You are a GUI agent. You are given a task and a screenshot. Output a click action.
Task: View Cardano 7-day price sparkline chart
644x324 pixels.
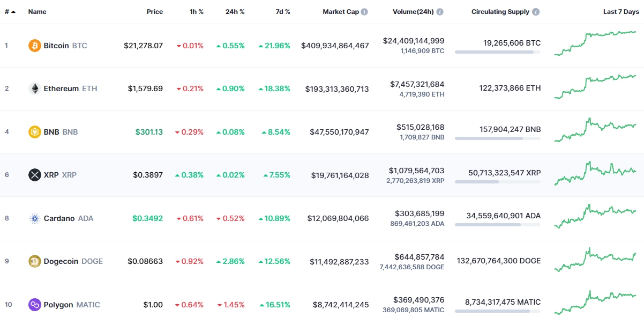click(595, 216)
